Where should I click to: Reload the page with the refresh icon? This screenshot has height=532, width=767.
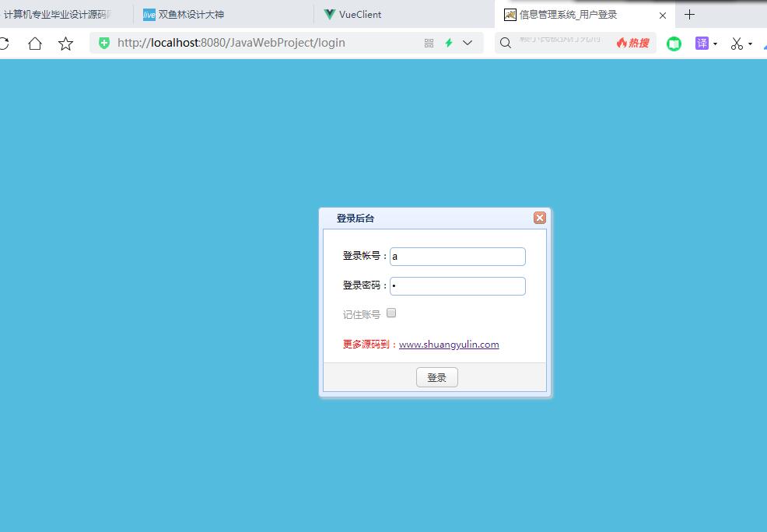[4, 44]
